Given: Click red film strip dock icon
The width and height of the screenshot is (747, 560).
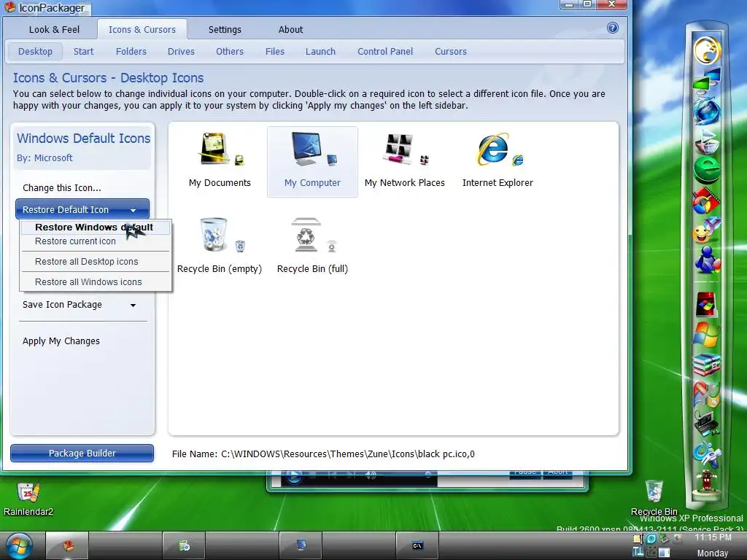Looking at the screenshot, I should pyautogui.click(x=706, y=201).
